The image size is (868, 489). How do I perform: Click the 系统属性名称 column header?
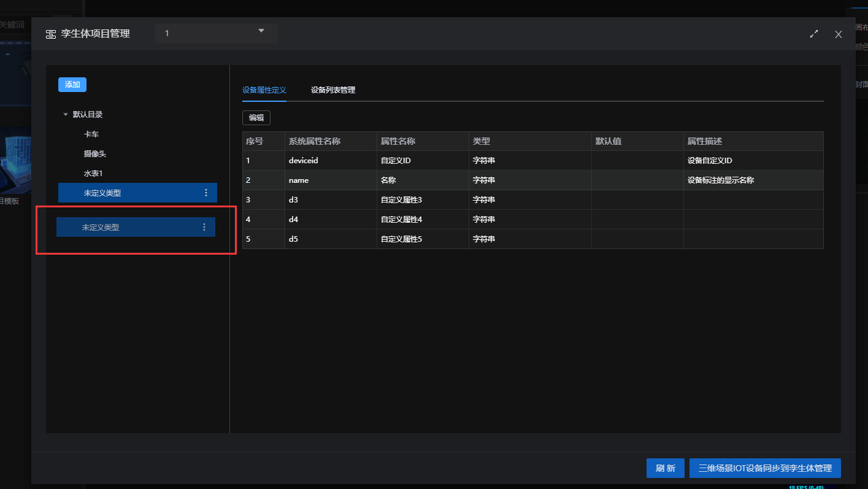click(x=331, y=141)
